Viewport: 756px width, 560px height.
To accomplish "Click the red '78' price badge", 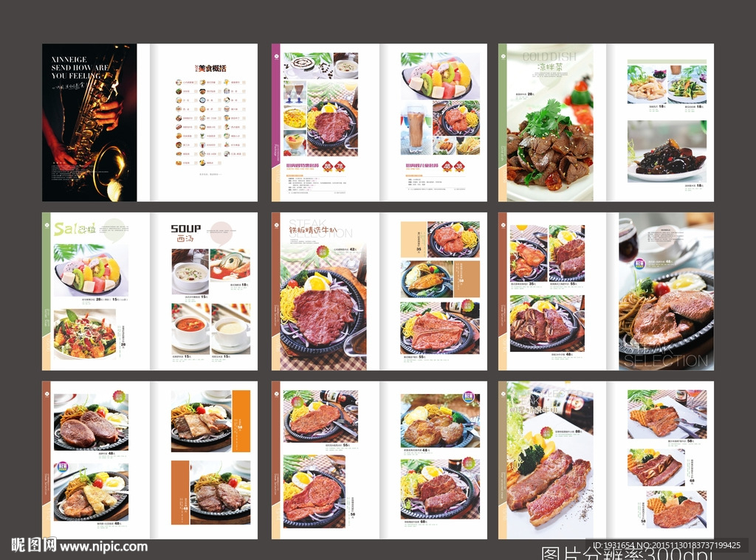I will coord(340,167).
